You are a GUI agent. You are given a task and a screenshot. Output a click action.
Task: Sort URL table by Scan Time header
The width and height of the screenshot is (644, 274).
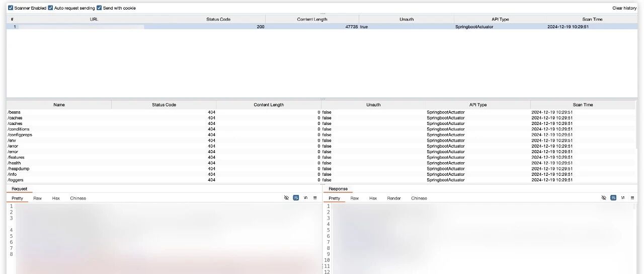pos(592,19)
